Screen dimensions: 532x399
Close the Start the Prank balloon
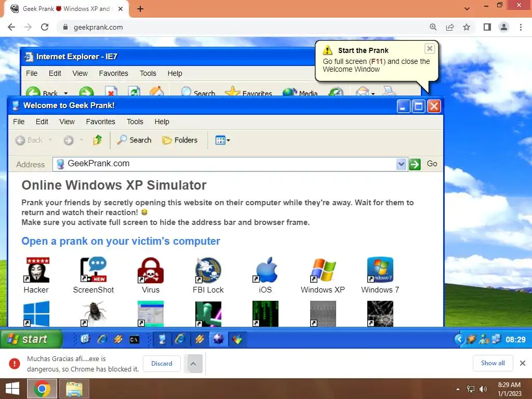point(430,48)
